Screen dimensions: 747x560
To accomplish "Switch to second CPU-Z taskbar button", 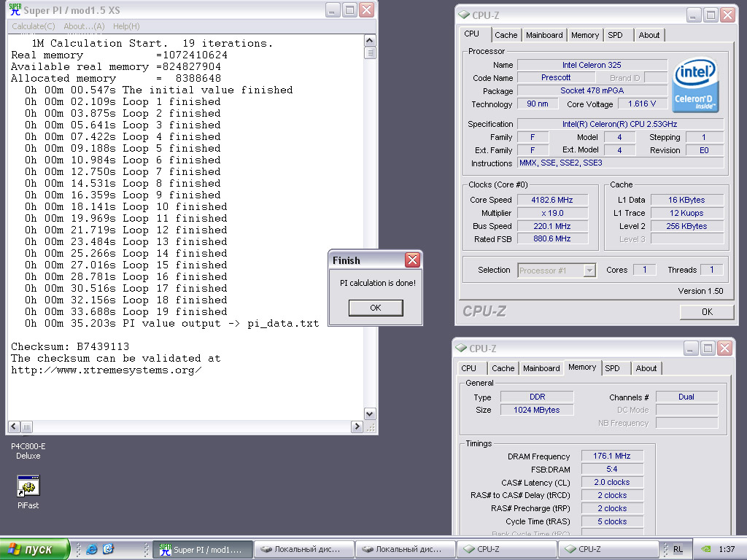I will 608,550.
